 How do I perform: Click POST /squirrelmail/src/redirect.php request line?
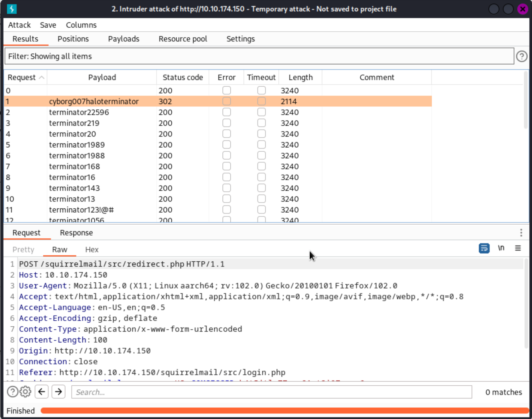[x=122, y=264]
